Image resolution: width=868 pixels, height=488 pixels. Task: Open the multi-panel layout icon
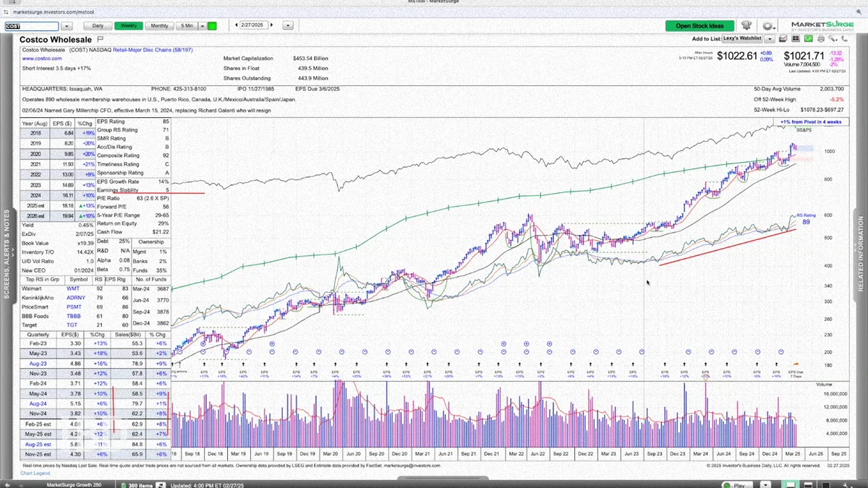(x=796, y=38)
